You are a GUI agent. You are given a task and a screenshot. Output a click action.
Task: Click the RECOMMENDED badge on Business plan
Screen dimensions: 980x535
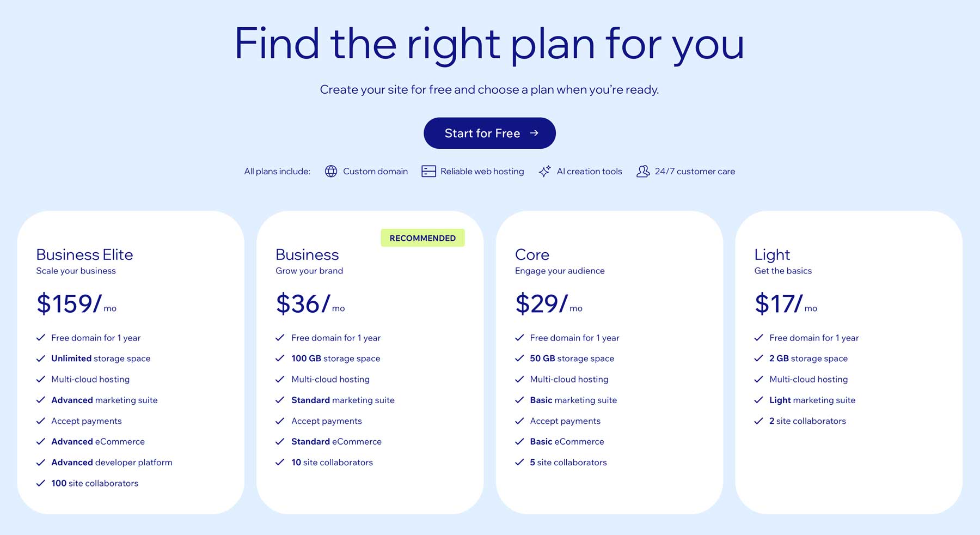coord(422,238)
